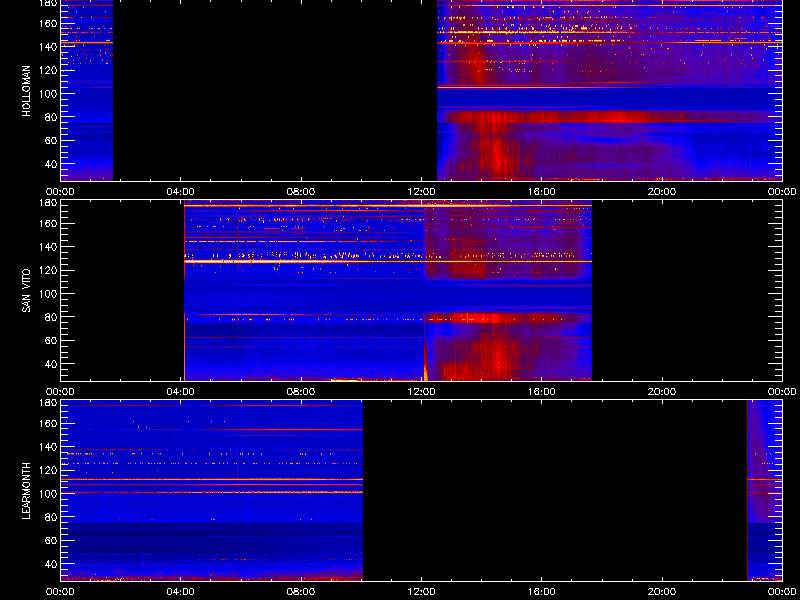This screenshot has width=800, height=600.
Task: Click 40 on San Vito frequency axis
Action: click(50, 364)
